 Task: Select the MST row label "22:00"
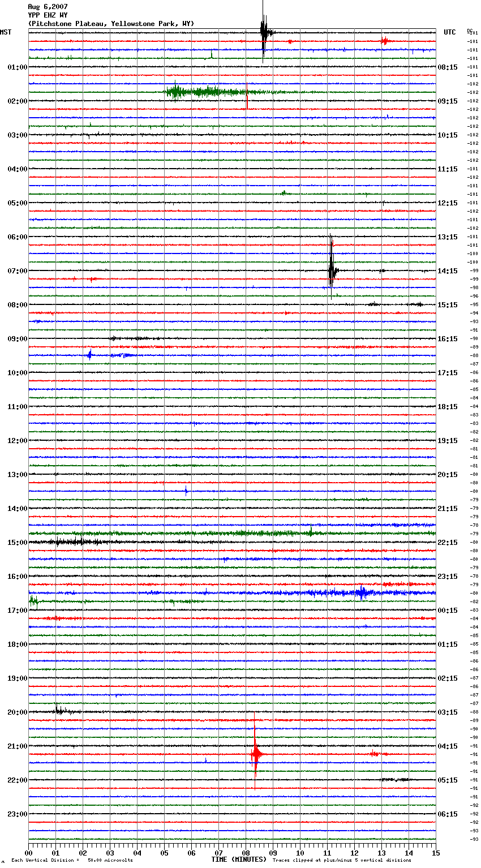click(x=18, y=780)
